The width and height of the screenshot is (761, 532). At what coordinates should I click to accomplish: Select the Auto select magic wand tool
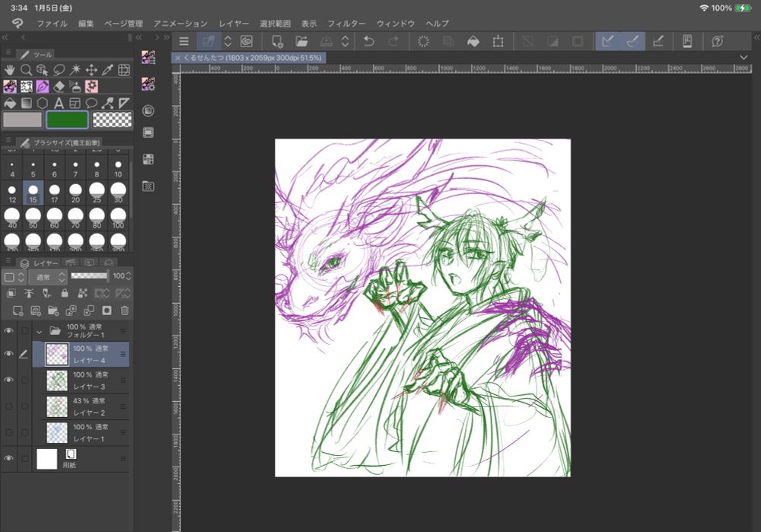[75, 70]
